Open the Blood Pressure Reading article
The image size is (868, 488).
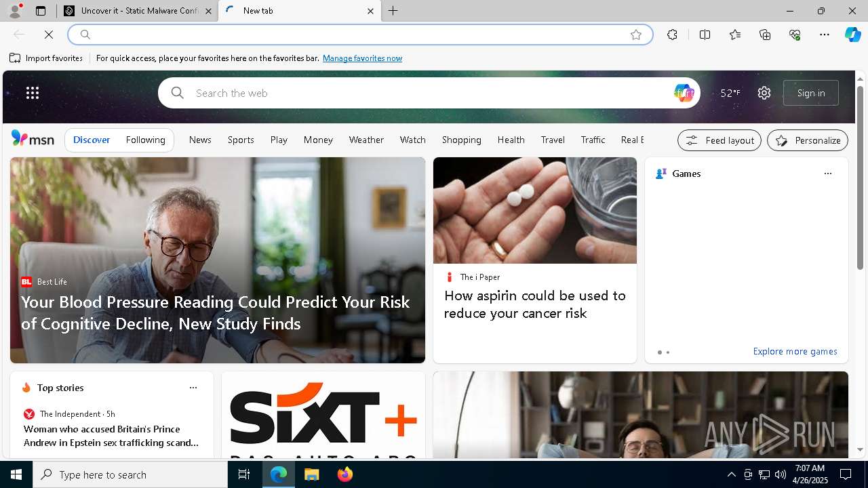click(x=216, y=312)
